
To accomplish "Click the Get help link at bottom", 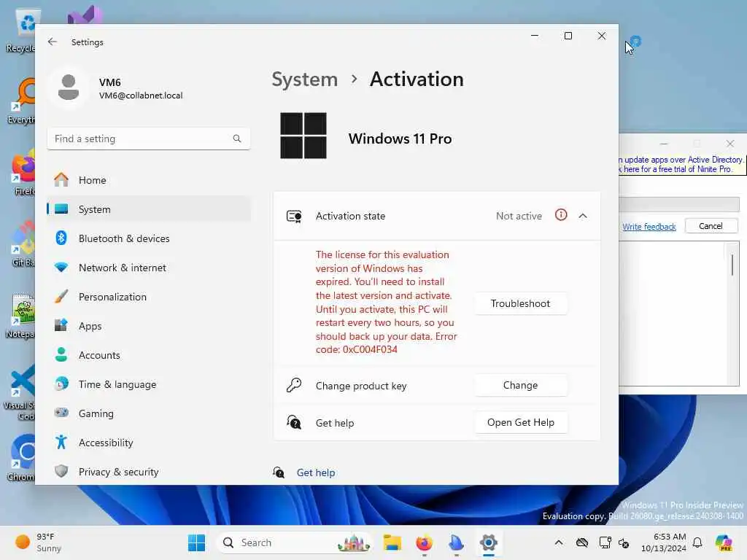I will tap(315, 472).
